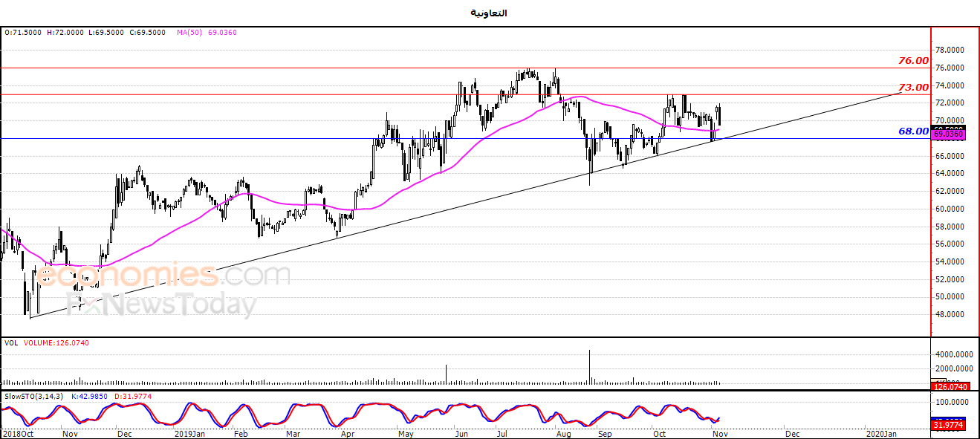Click the 52.0000 price axis value

[950, 279]
